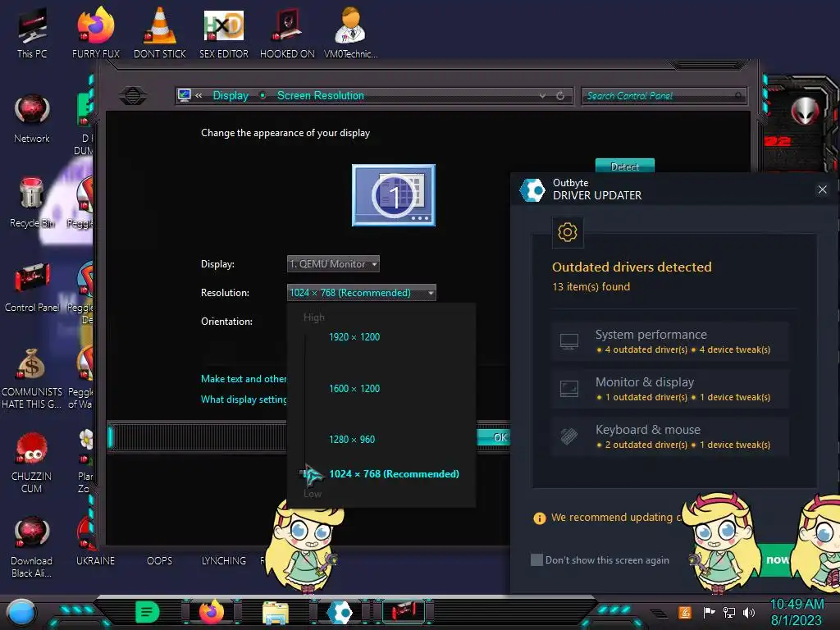Viewport: 840px width, 630px height.
Task: Open the Download Black Ali desktop icon
Action: point(32,546)
